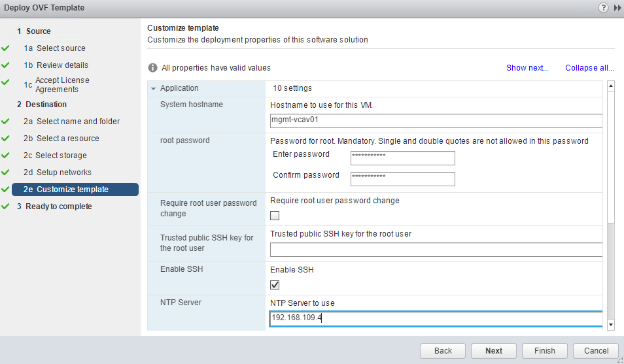The image size is (624, 364).
Task: Click scrollbar down arrow in properties panel
Action: point(610,325)
